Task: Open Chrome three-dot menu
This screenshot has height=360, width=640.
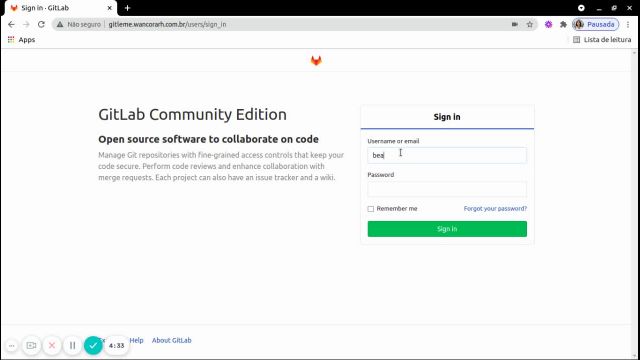Action: [628, 24]
